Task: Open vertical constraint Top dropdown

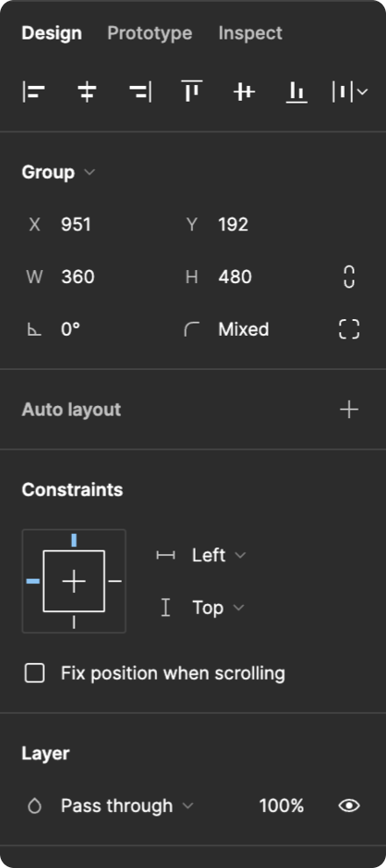Action: pyautogui.click(x=218, y=608)
